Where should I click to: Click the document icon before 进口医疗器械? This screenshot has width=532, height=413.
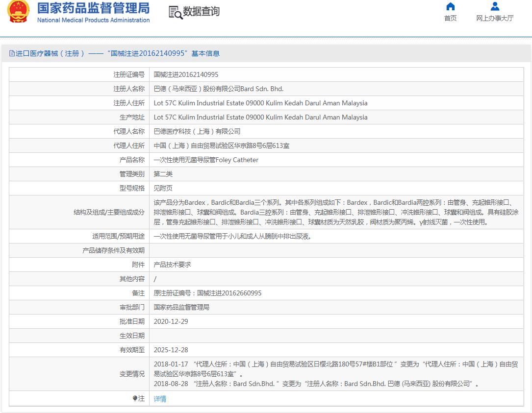tap(12, 53)
